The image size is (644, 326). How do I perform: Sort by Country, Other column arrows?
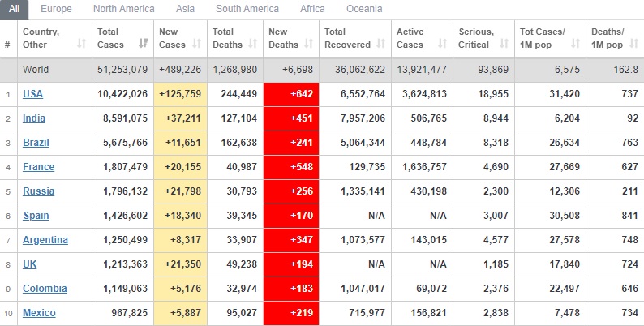click(82, 43)
